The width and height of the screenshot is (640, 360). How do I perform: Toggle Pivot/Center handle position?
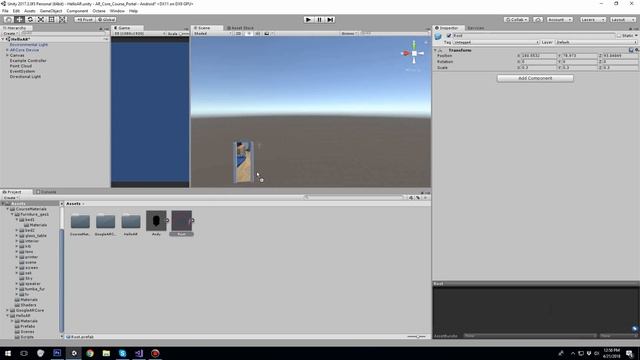pyautogui.click(x=84, y=20)
